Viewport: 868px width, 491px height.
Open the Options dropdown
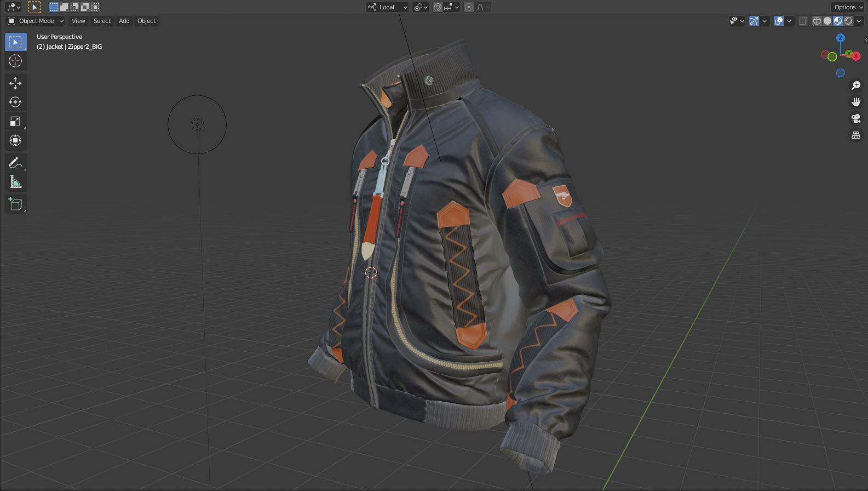pos(848,7)
